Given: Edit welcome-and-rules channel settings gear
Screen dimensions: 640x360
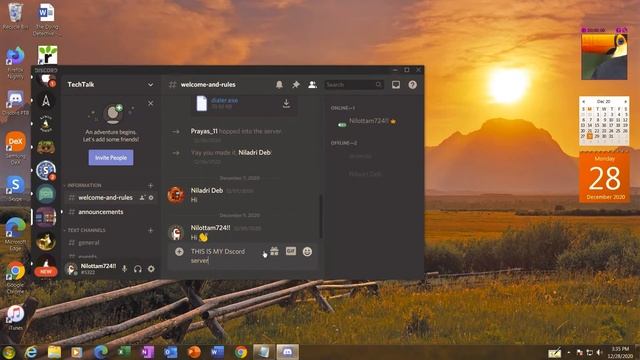Looking at the screenshot, I should tap(151, 198).
